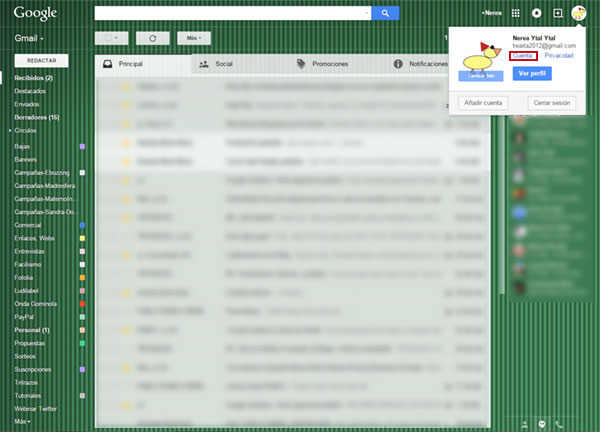Open Borradores (16) folder

coord(36,117)
